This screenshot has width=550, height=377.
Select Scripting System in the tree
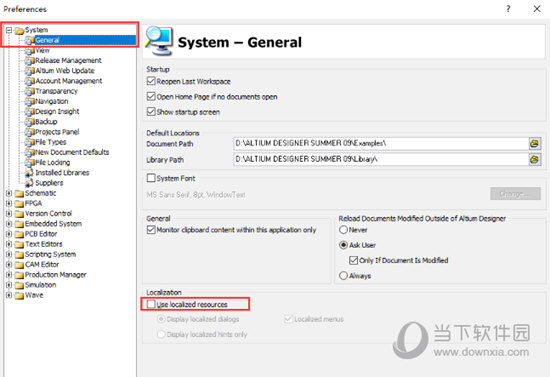click(51, 254)
